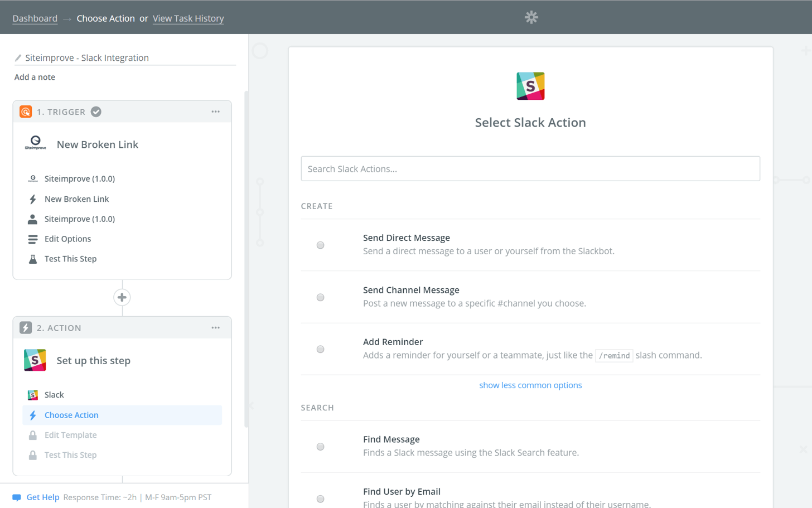Click the orange Siteimprove trigger step icon
Viewport: 812px width, 508px height.
point(26,112)
